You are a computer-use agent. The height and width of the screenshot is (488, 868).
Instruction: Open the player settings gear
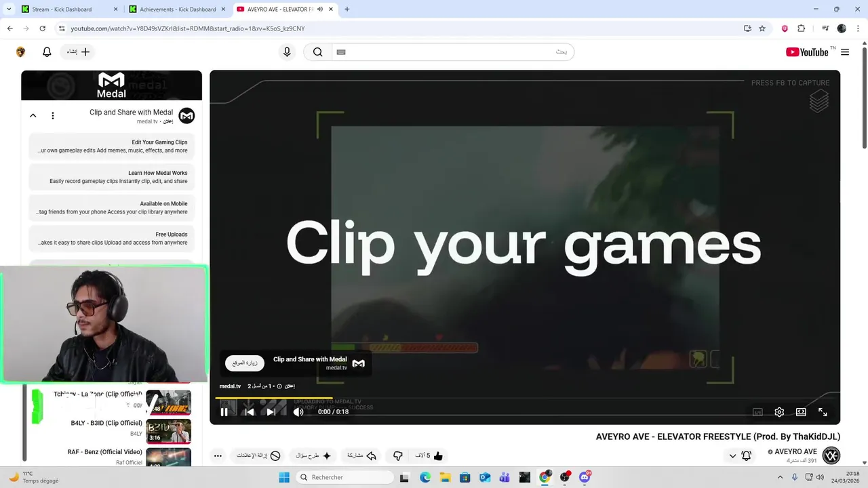(779, 412)
